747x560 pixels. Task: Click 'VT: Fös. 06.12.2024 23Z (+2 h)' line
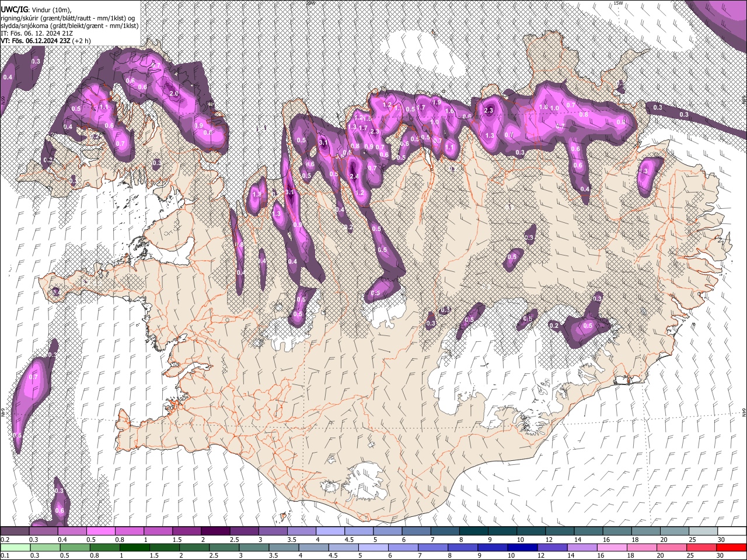[x=46, y=41]
